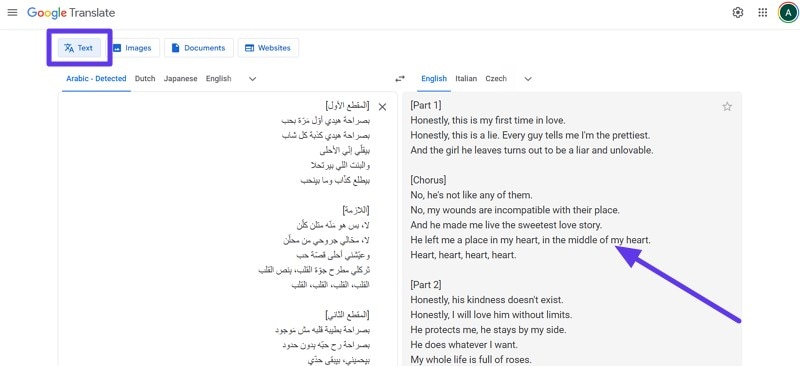Click 'And he made me live the sweetest love story.'
800x366 pixels.
coord(506,225)
